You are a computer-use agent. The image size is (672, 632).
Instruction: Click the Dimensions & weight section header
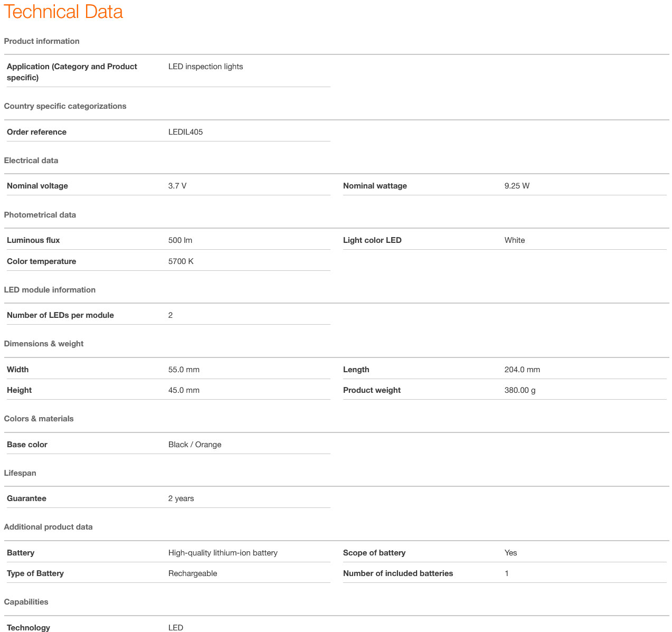click(44, 344)
